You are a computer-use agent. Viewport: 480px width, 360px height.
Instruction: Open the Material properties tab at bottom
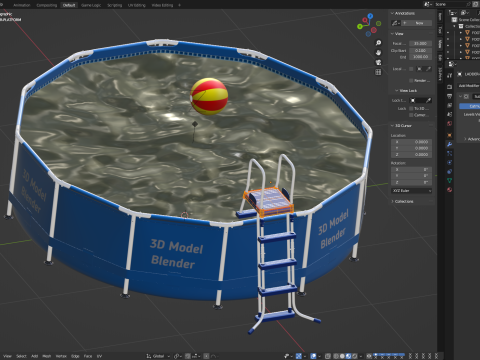pyautogui.click(x=449, y=190)
